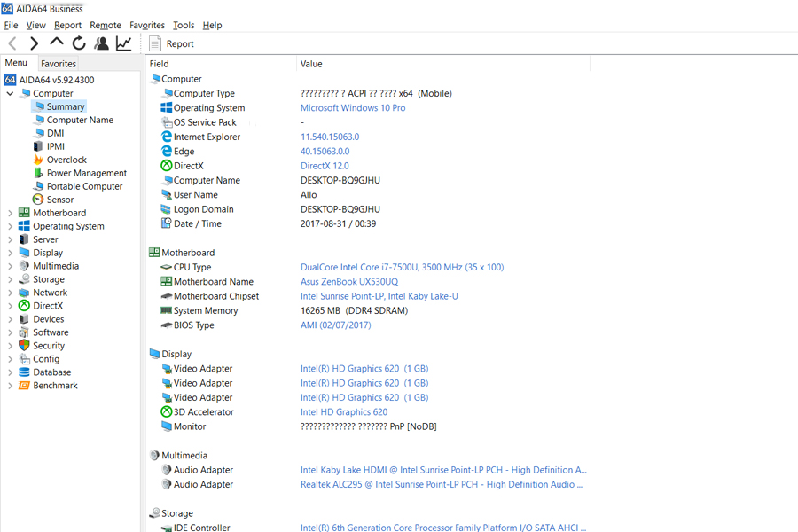This screenshot has height=532, width=798.
Task: Open the Favorites menu
Action: click(147, 25)
